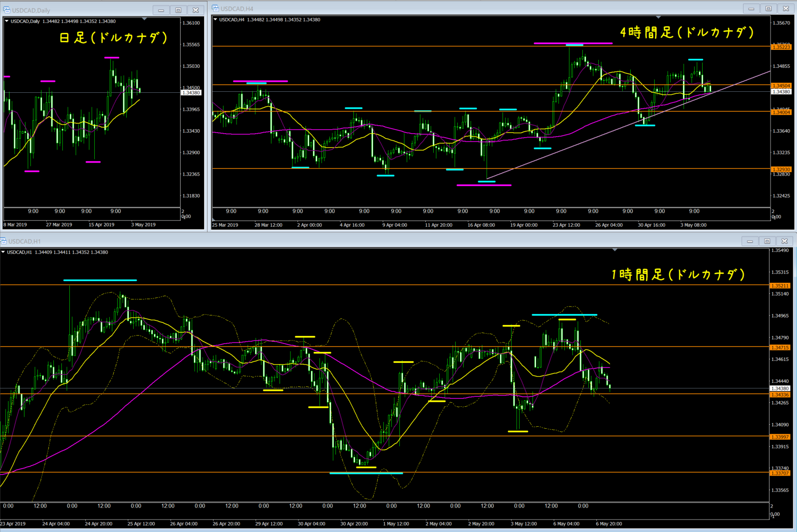Minimize the USDCAD,Daily chart window
797x532 pixels.
point(161,10)
